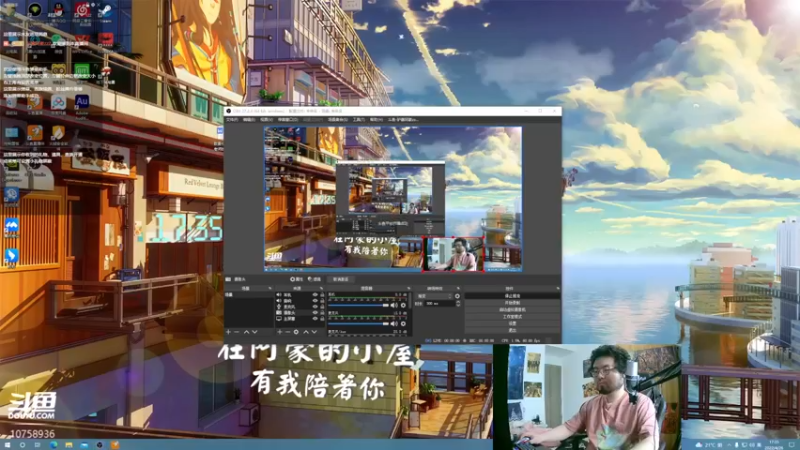This screenshot has height=450, width=800.
Task: Lock the first audio source
Action: point(322,295)
